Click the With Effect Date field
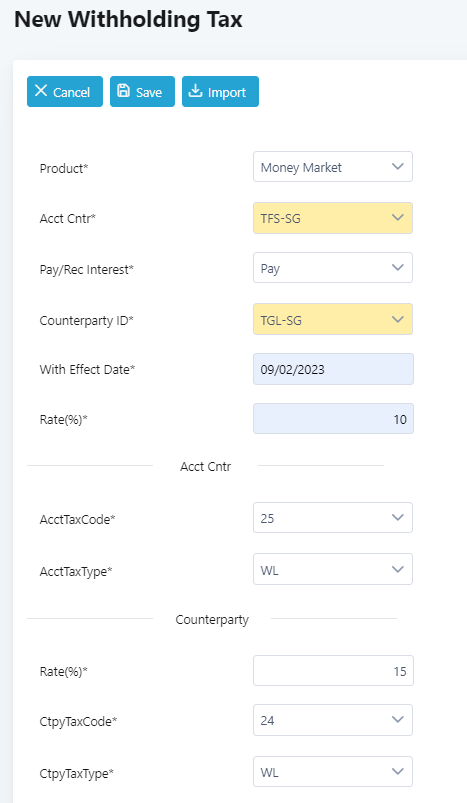 [x=333, y=369]
